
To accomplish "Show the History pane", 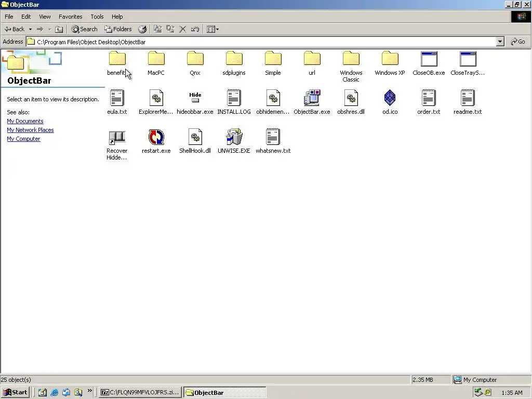I will pos(142,29).
